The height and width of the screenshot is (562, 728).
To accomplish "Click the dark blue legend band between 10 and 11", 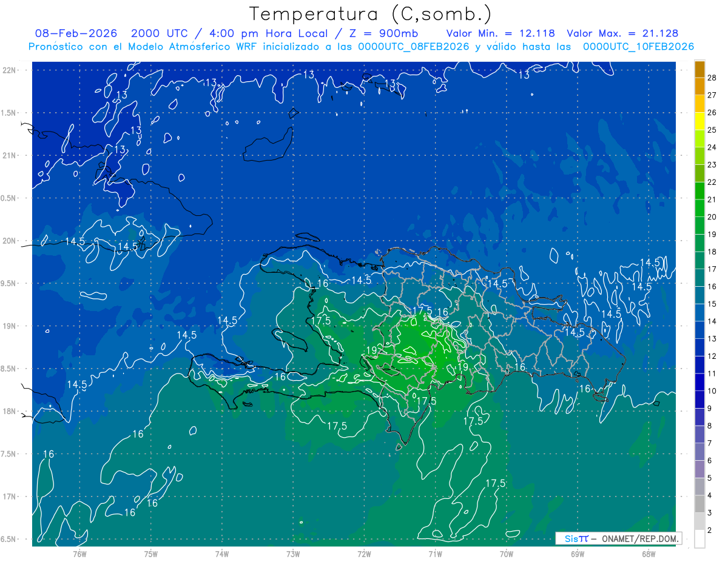I will 699,382.
